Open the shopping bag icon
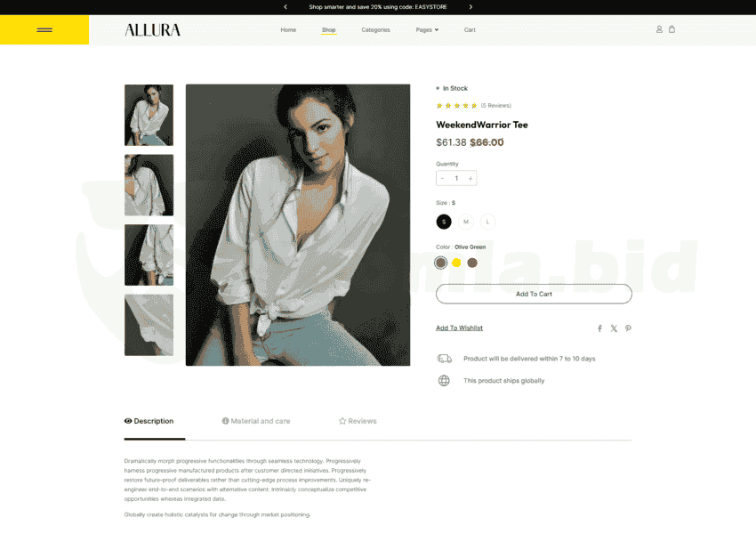Screen dimensions: 756x542 point(672,29)
